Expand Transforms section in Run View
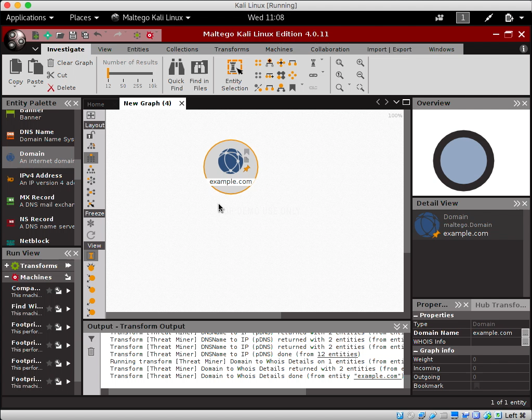The height and width of the screenshot is (420, 532). coord(6,265)
